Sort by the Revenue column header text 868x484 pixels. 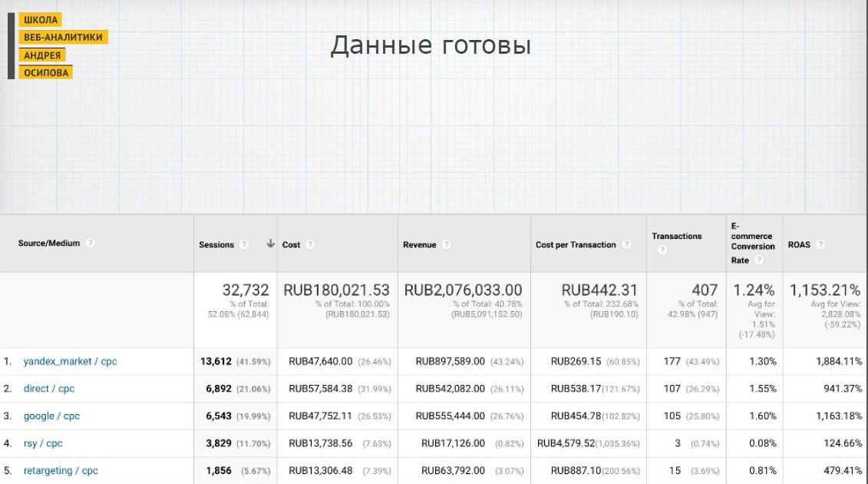[419, 245]
